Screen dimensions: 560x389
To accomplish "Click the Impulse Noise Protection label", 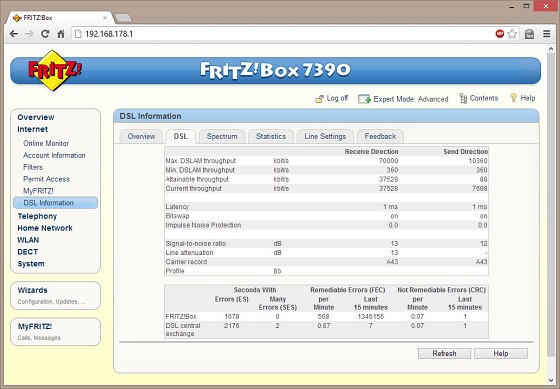I will click(x=203, y=225).
